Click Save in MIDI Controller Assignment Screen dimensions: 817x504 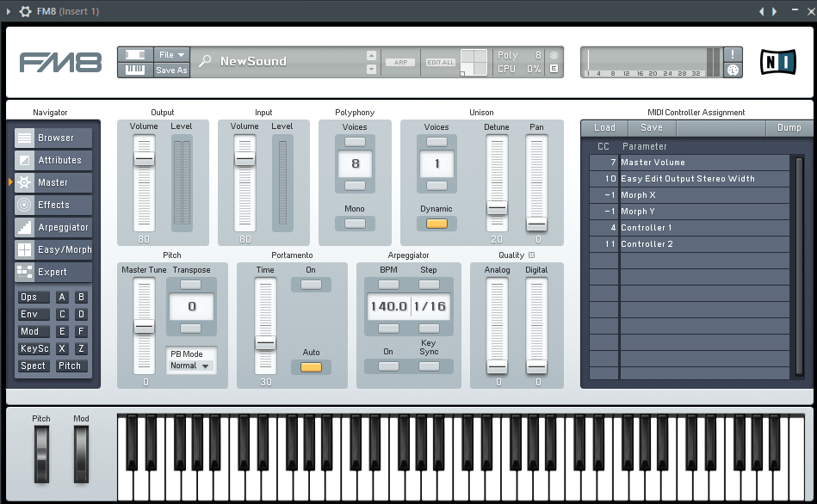click(652, 128)
